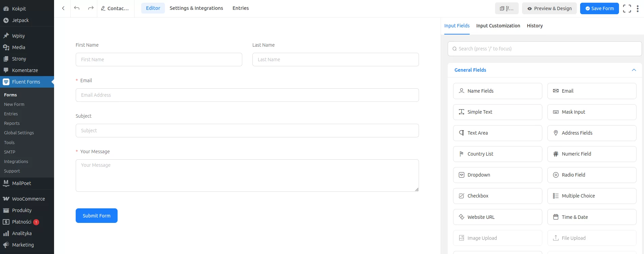Open Wpisy in the sidebar
The image size is (644, 254).
click(27, 36)
